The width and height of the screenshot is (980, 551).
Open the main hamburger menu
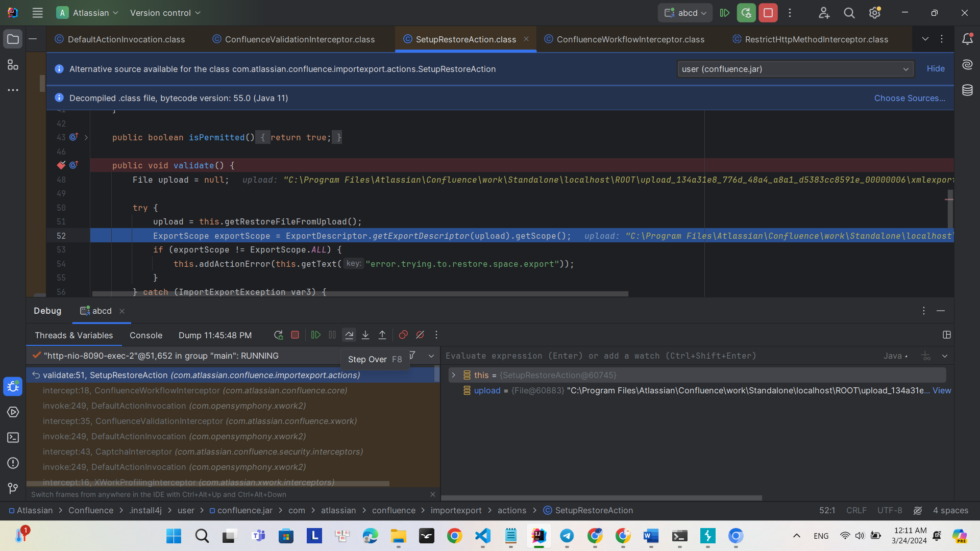(37, 13)
